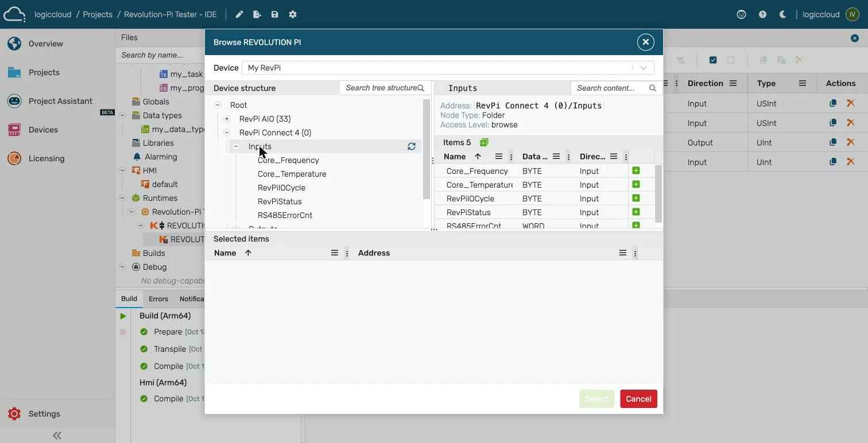Click the search magnifier in Search tree structure field

tap(421, 88)
